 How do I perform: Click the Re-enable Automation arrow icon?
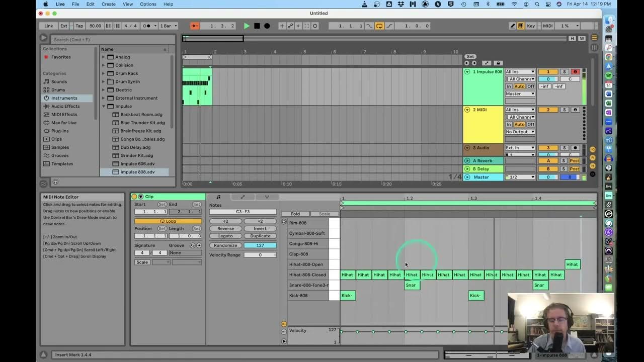pyautogui.click(x=298, y=26)
